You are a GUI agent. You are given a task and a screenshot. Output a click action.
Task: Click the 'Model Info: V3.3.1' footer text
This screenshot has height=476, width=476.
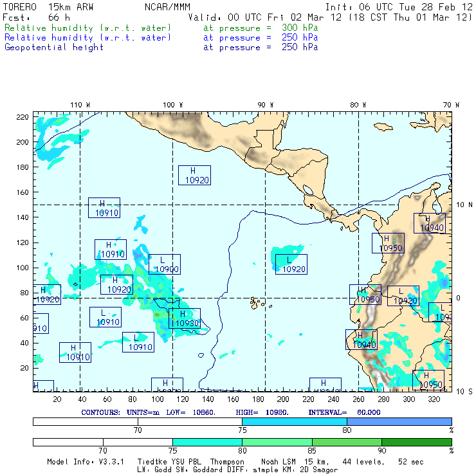tap(86, 462)
